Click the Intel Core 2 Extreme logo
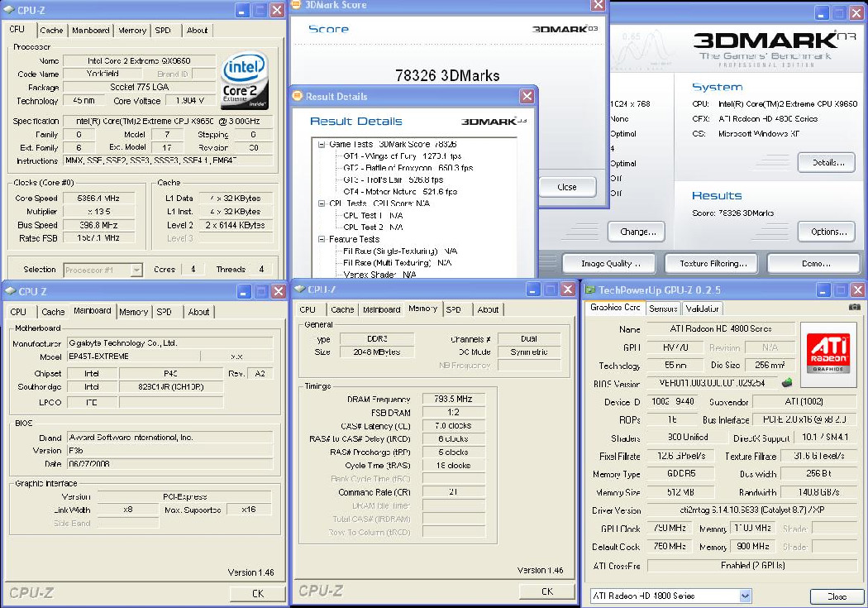The width and height of the screenshot is (868, 608). point(245,80)
